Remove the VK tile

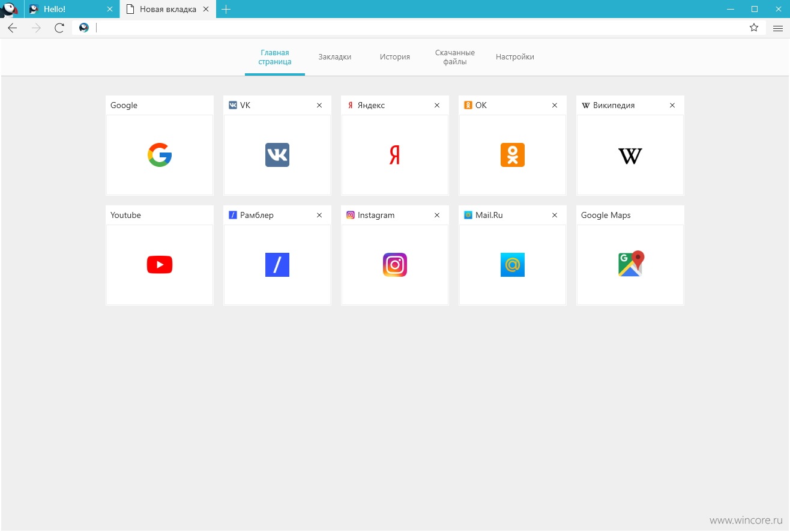[319, 105]
